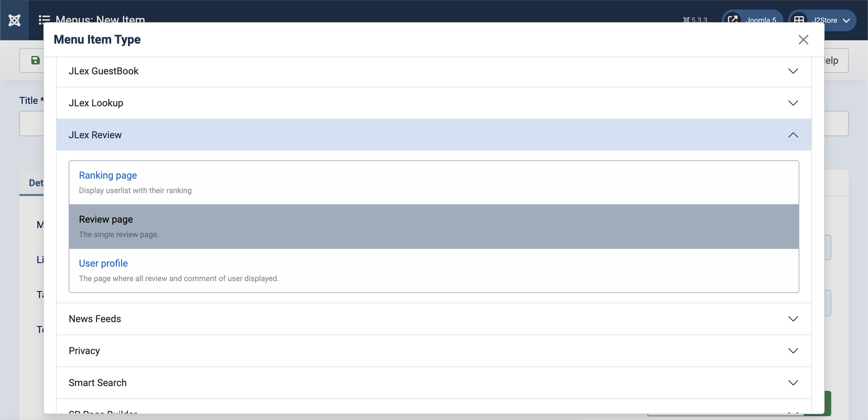This screenshot has width=868, height=420.
Task: Click the Joomla version 5.3.3 label
Action: [695, 20]
